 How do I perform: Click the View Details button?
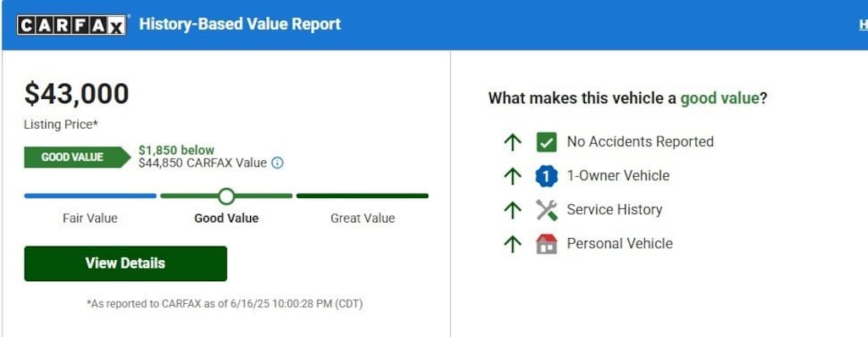click(x=125, y=263)
